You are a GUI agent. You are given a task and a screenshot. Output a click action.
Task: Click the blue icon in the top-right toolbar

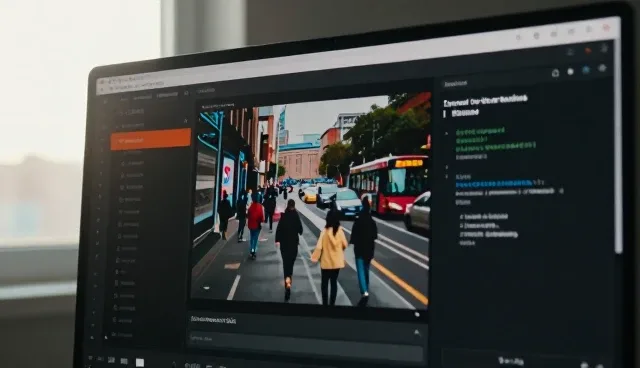(x=586, y=70)
